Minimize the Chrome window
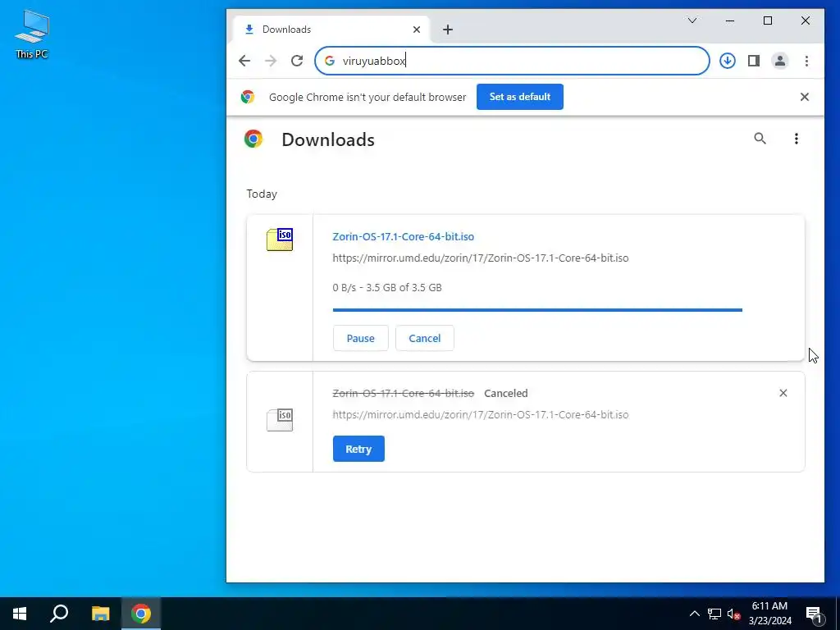This screenshot has height=630, width=840. pos(729,21)
